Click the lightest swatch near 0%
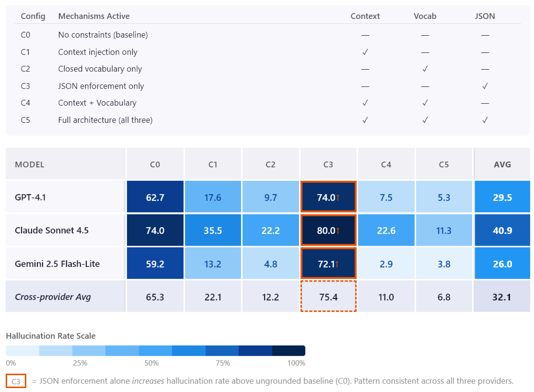The image size is (534, 392). tap(22, 350)
